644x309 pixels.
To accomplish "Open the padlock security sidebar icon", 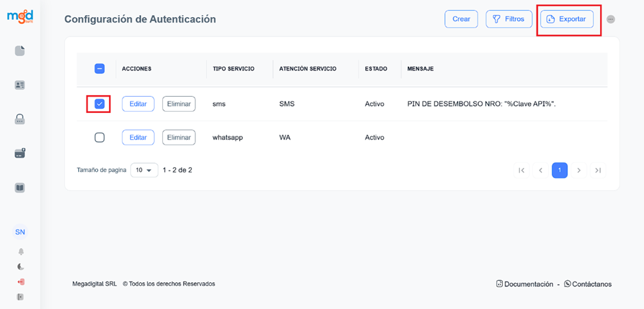I will click(x=20, y=119).
